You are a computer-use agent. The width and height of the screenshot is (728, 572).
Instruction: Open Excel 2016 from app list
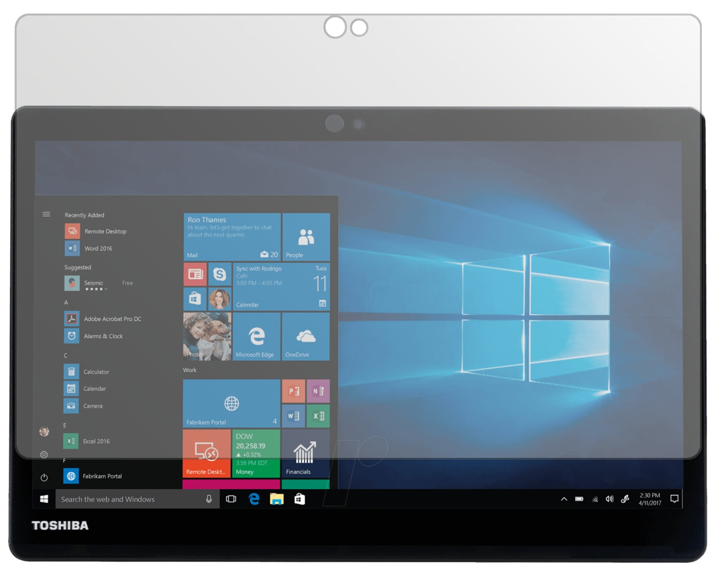click(86, 441)
